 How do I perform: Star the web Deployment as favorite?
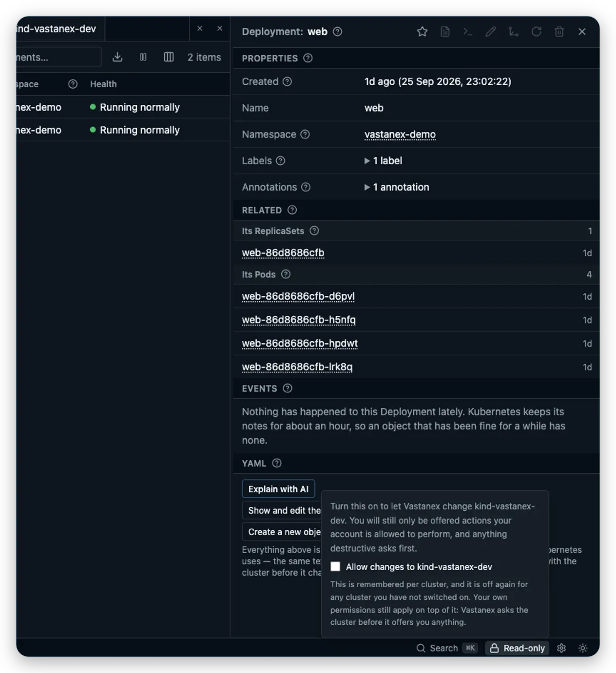(x=422, y=32)
